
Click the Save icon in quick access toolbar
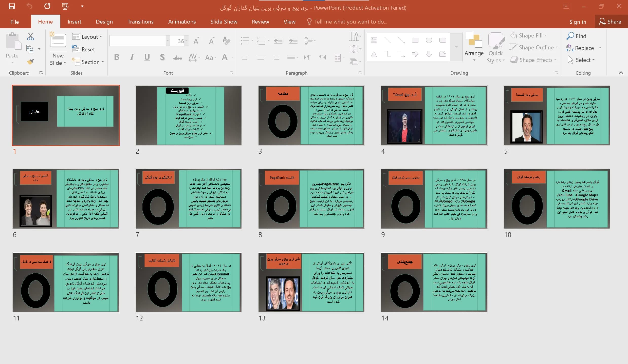[12, 6]
